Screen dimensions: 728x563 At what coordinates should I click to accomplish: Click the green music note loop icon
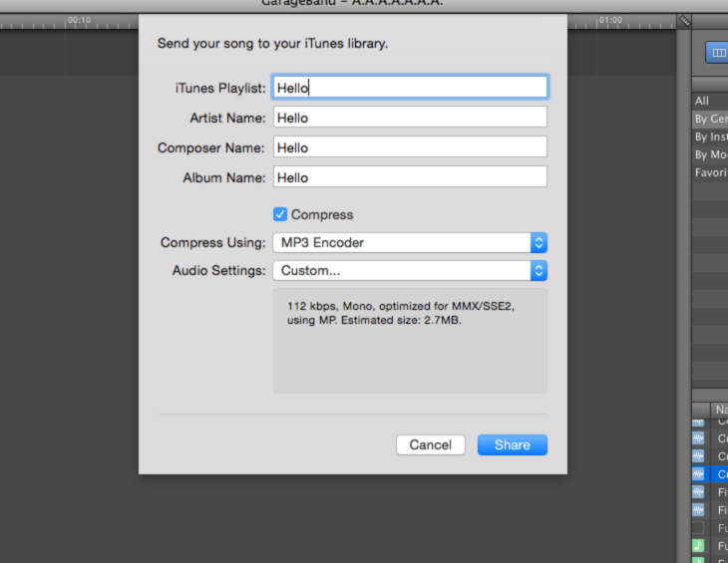pyautogui.click(x=698, y=546)
